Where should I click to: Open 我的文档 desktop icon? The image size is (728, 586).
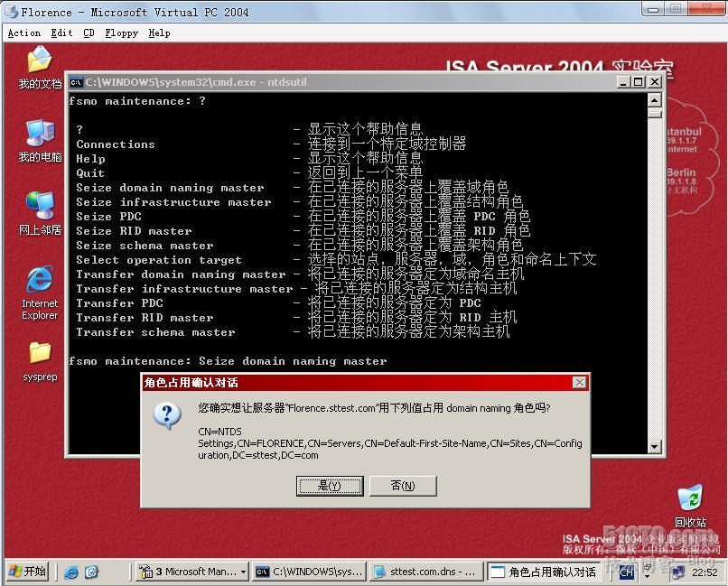point(40,68)
